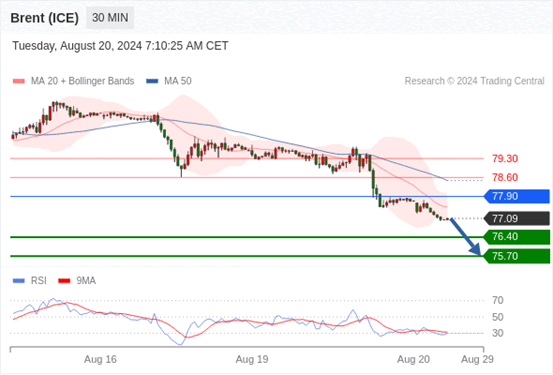Click the Brent (ICE) title
Image resolution: width=553 pixels, height=375 pixels.
point(44,18)
